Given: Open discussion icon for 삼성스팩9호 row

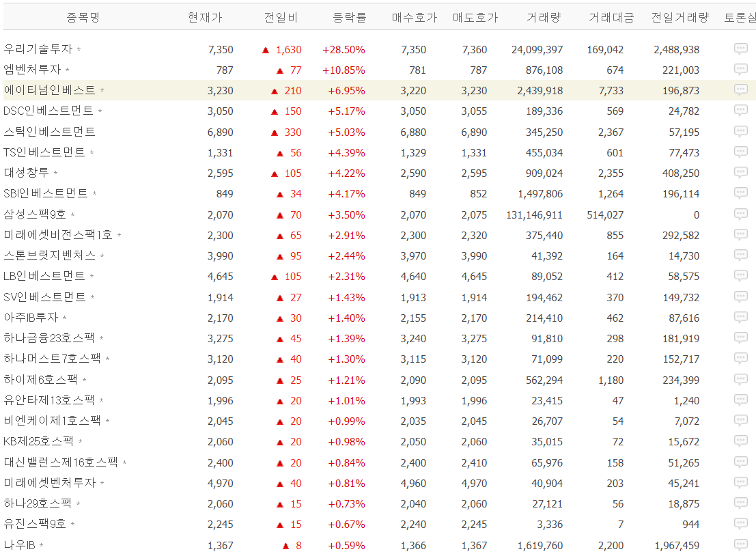Looking at the screenshot, I should (740, 214).
